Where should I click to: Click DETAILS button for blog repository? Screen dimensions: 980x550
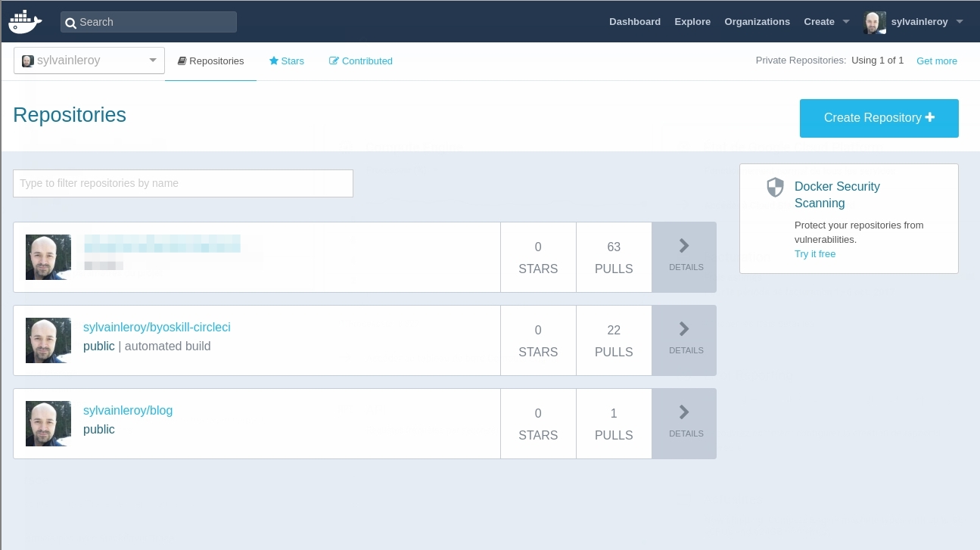pos(684,424)
